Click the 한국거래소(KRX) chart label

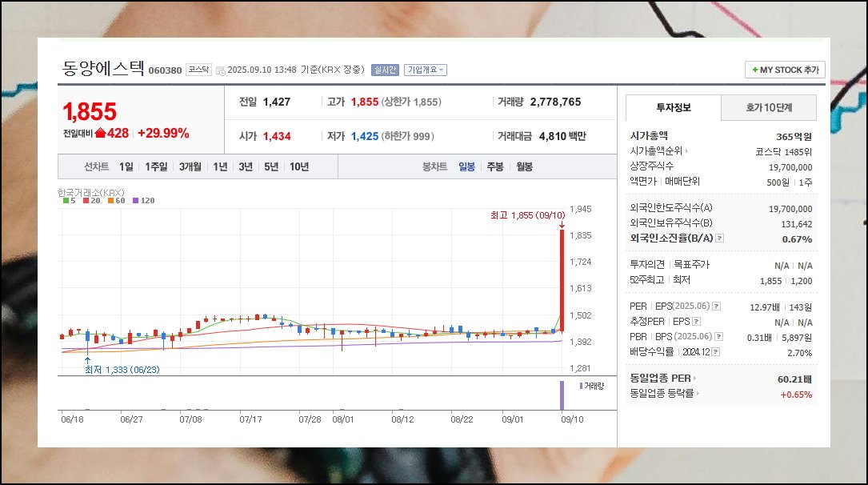90,193
